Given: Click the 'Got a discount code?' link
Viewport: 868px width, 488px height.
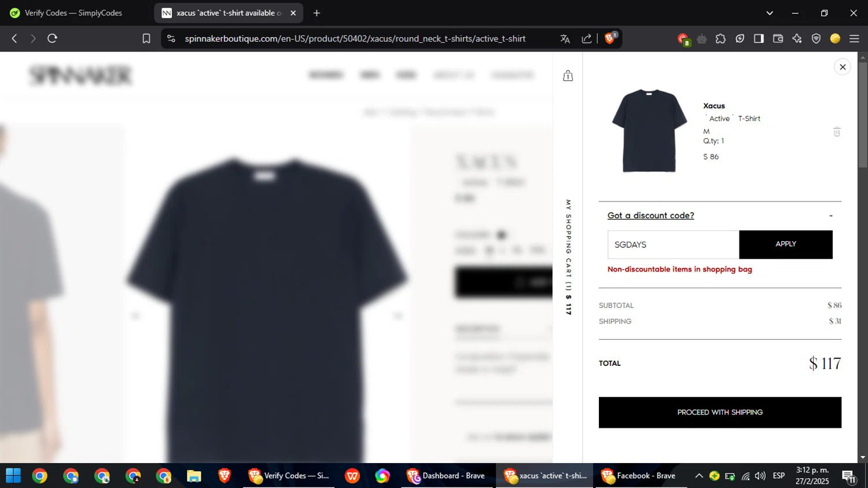Looking at the screenshot, I should pyautogui.click(x=650, y=215).
